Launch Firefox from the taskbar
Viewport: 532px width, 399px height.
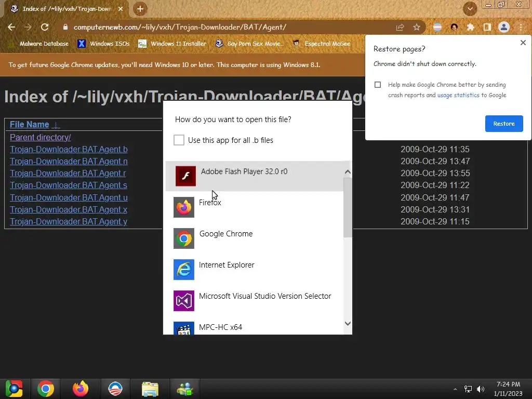click(81, 389)
